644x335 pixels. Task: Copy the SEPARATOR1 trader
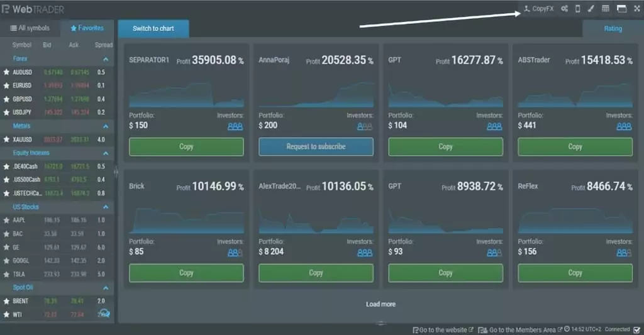(x=186, y=146)
